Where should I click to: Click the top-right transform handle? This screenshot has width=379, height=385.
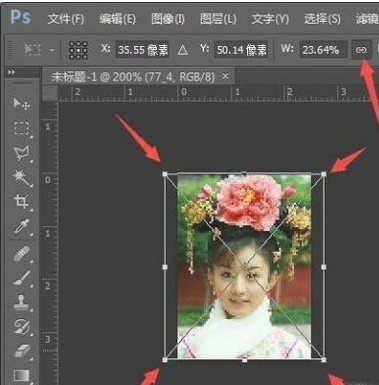point(324,174)
